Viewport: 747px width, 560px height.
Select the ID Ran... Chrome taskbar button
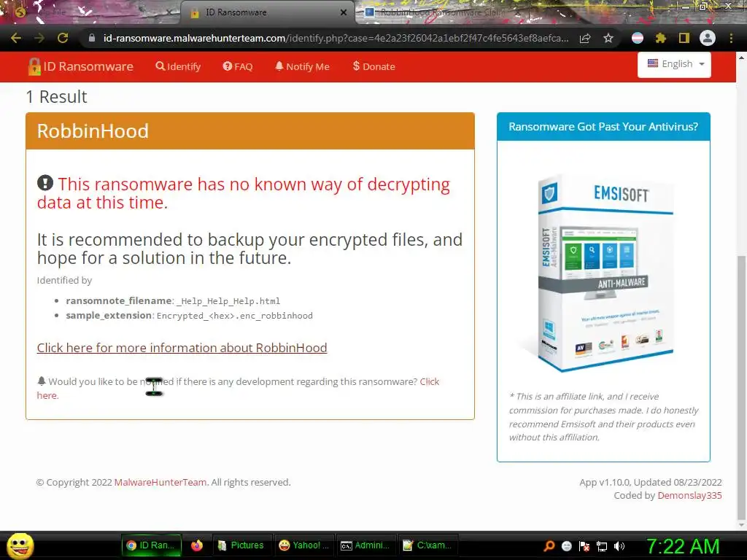click(x=152, y=545)
